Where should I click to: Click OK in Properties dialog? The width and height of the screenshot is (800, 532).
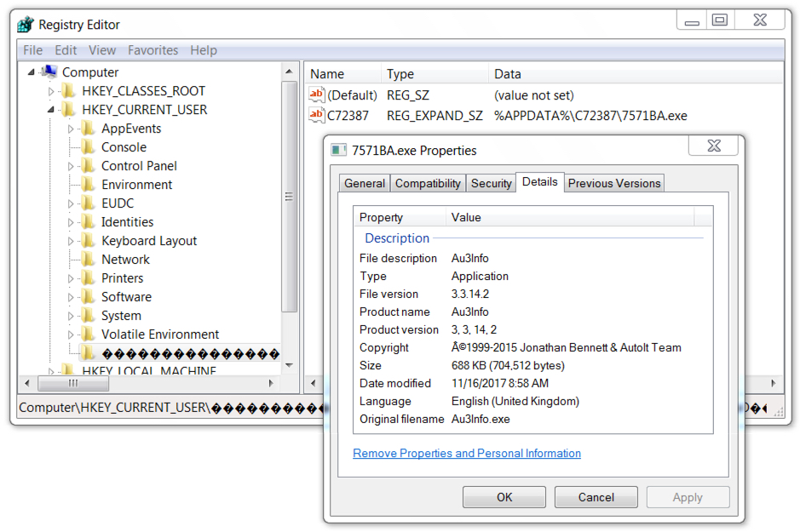(x=504, y=497)
